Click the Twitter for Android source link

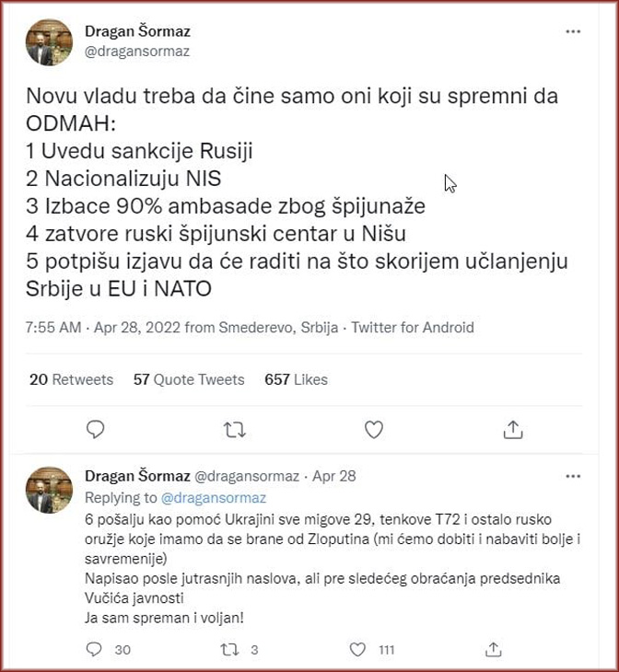coord(414,327)
